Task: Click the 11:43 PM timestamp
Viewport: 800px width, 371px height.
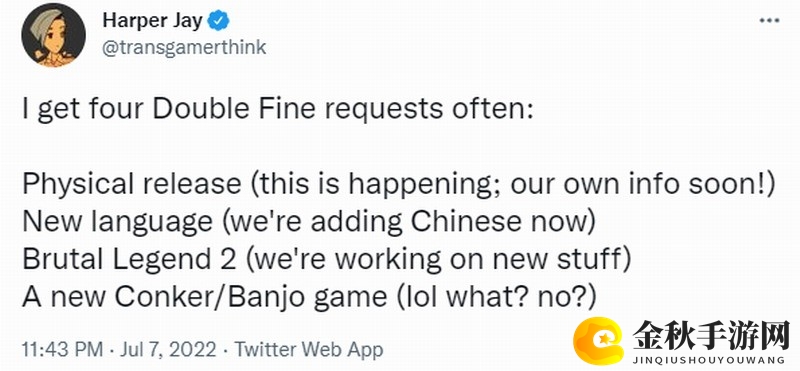Action: 63,350
